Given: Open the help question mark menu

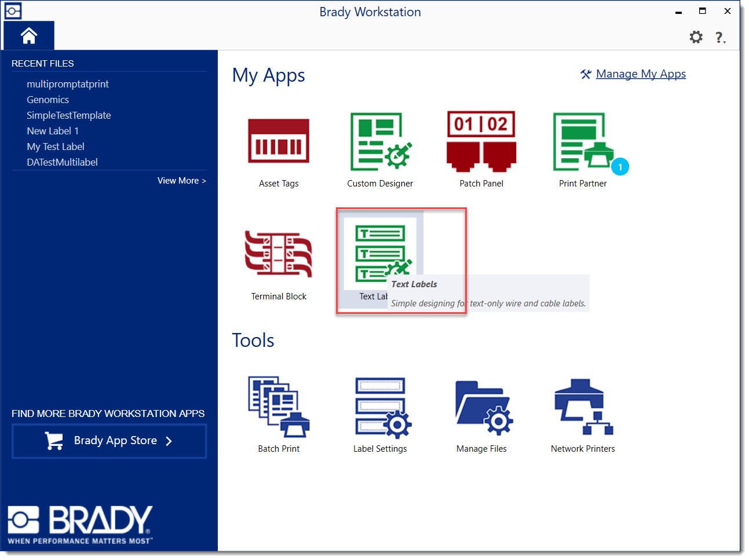Looking at the screenshot, I should [x=720, y=38].
